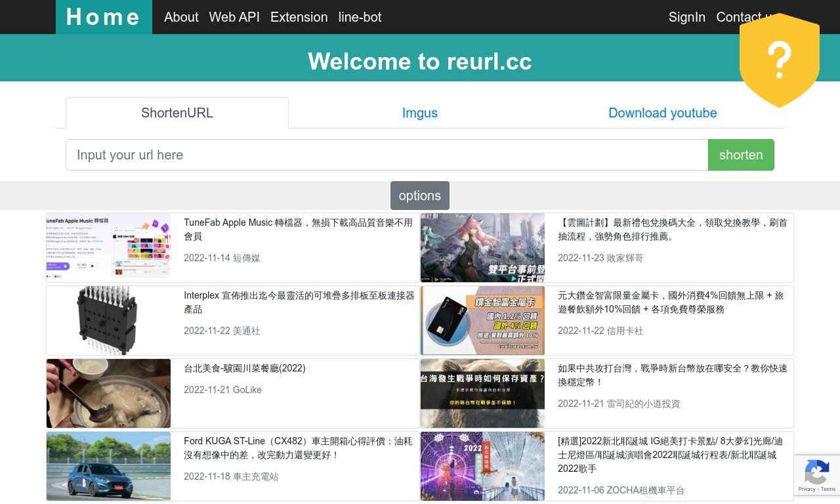Switch to the Download youtube tab

pyautogui.click(x=663, y=113)
